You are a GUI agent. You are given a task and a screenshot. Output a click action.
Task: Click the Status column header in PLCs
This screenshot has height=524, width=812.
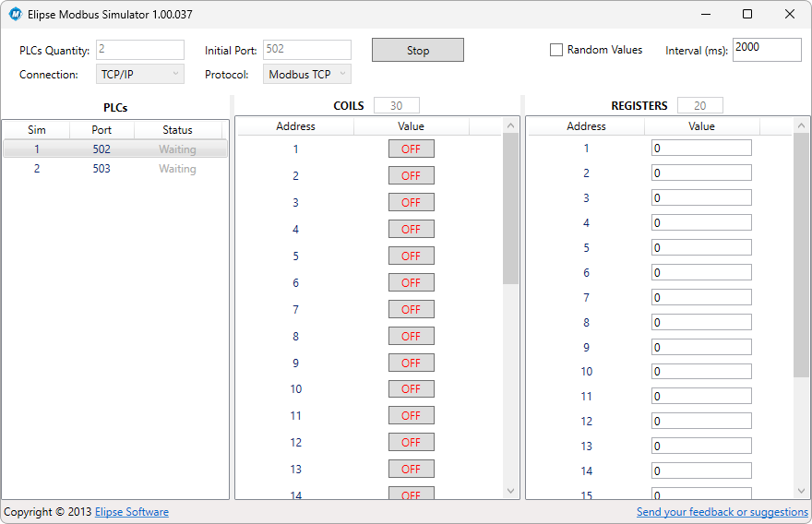point(177,130)
